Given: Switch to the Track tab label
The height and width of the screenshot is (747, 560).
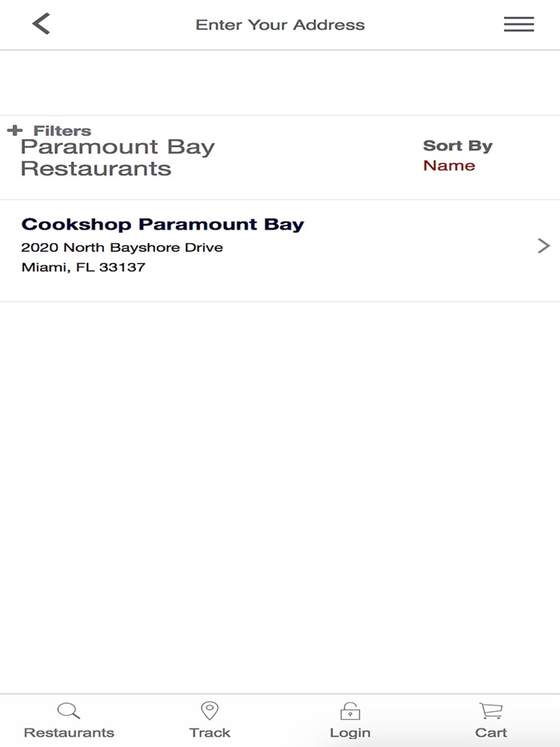Looking at the screenshot, I should click(x=210, y=733).
